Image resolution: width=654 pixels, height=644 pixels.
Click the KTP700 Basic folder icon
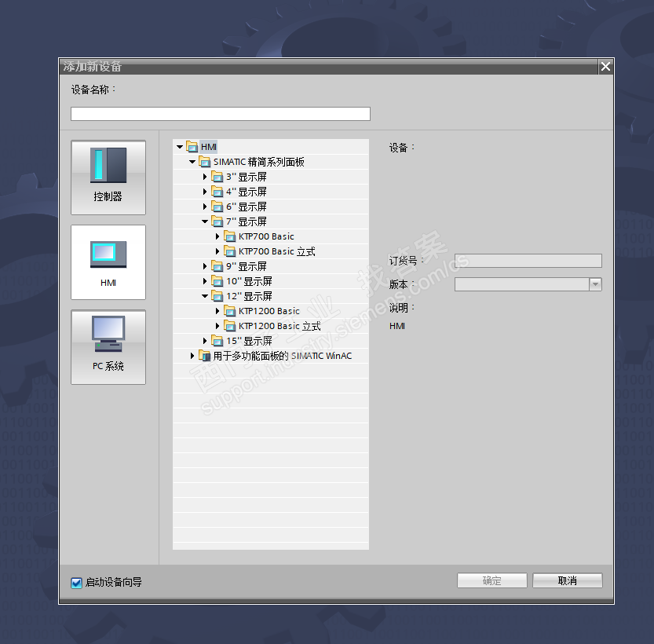tap(229, 236)
